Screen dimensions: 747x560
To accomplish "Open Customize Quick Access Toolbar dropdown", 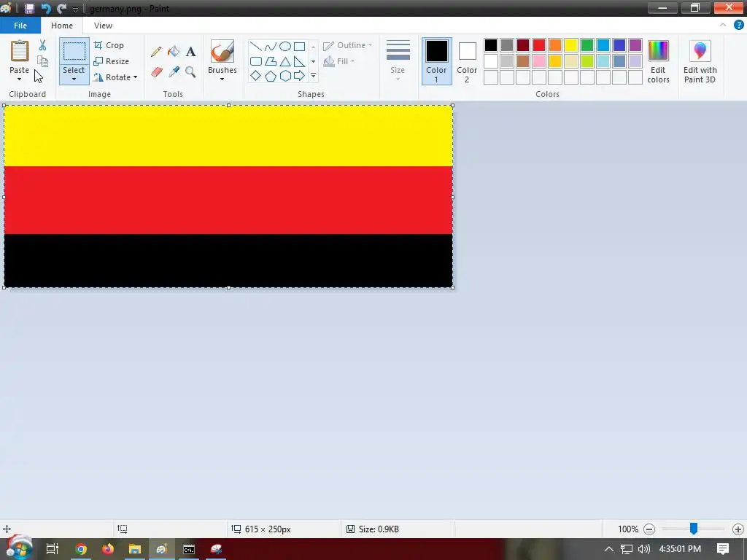I will pos(75,9).
